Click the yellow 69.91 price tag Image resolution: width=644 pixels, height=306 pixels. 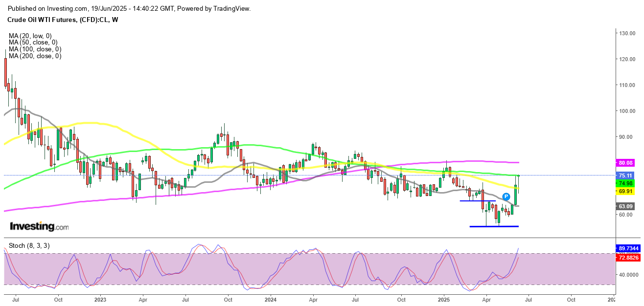[x=626, y=192]
